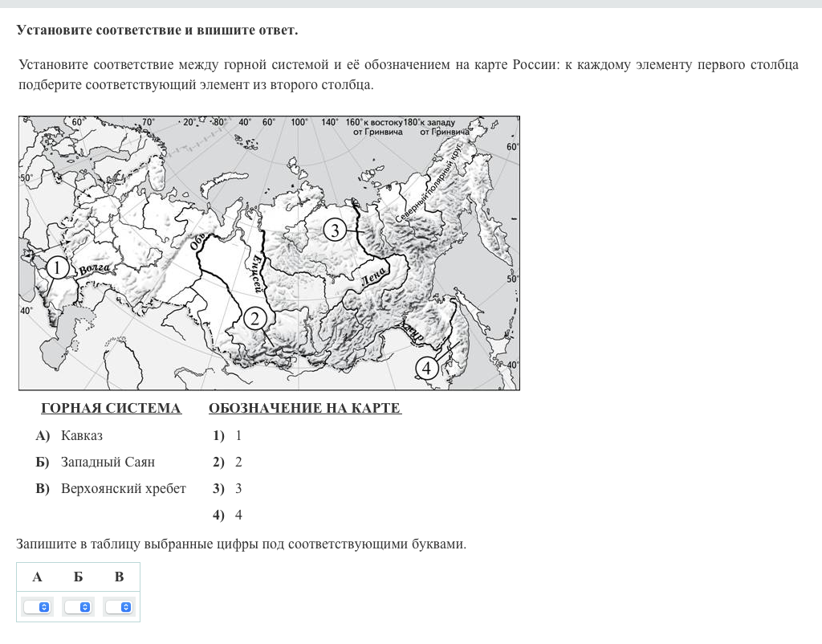Screen dimensions: 822x644
Task: Click circled marker 3 on the map
Action: pos(336,230)
